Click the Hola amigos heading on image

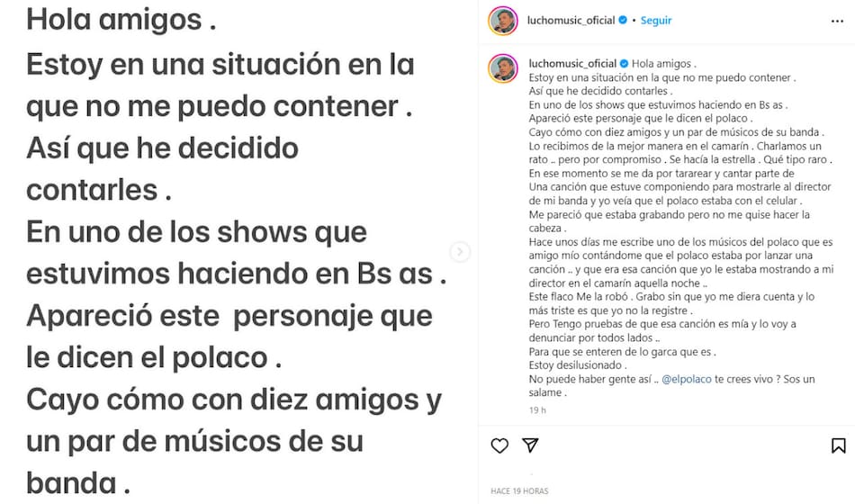[121, 19]
